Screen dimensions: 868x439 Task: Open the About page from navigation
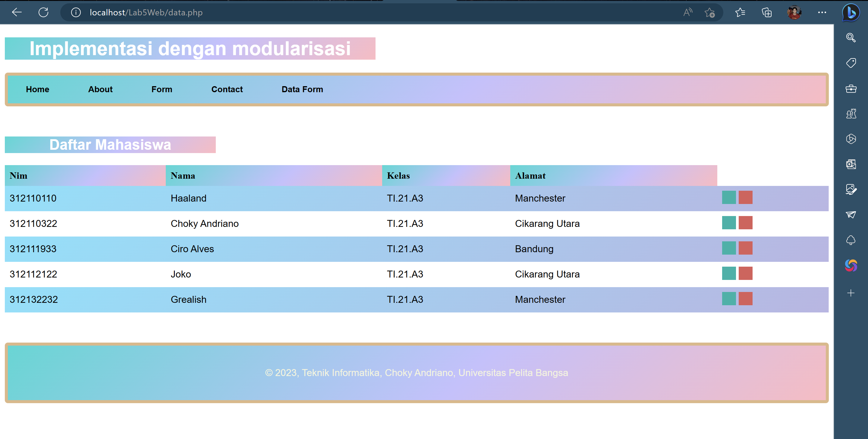pyautogui.click(x=100, y=89)
